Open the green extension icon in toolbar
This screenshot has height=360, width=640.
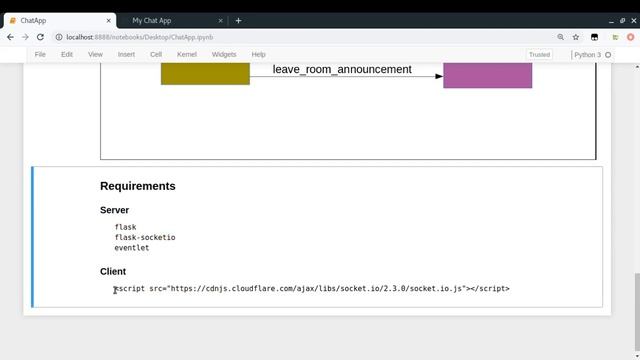pos(615,37)
